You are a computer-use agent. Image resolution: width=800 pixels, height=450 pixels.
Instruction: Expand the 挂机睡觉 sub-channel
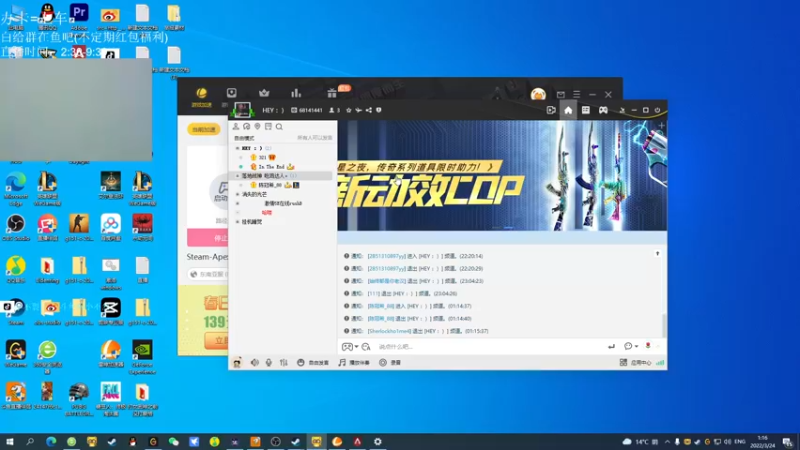pyautogui.click(x=237, y=222)
